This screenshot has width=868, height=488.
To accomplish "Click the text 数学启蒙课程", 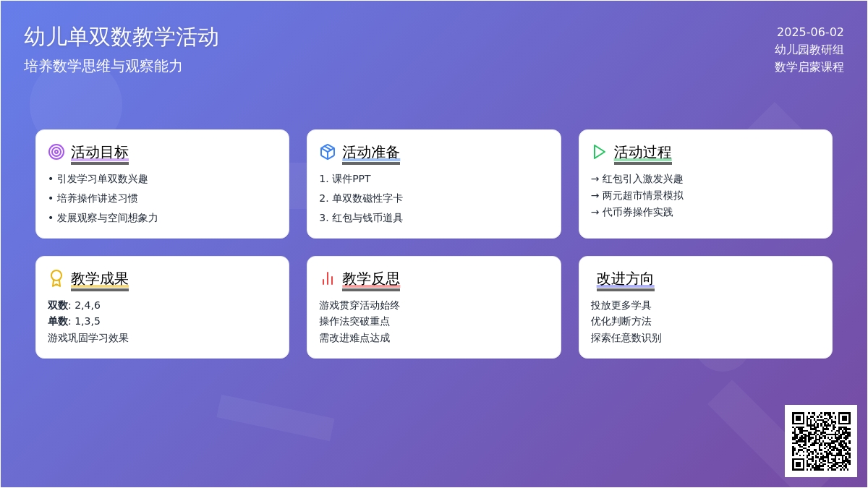I will (x=809, y=67).
